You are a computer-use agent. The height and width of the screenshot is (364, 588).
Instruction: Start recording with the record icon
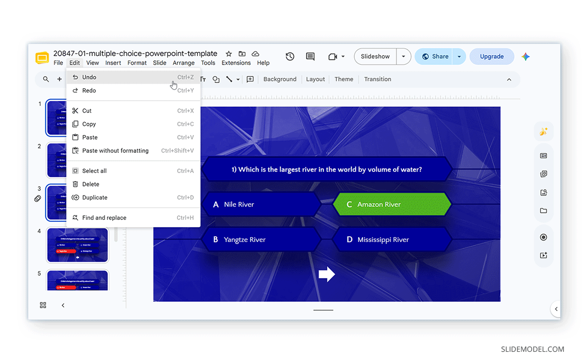coord(543,237)
